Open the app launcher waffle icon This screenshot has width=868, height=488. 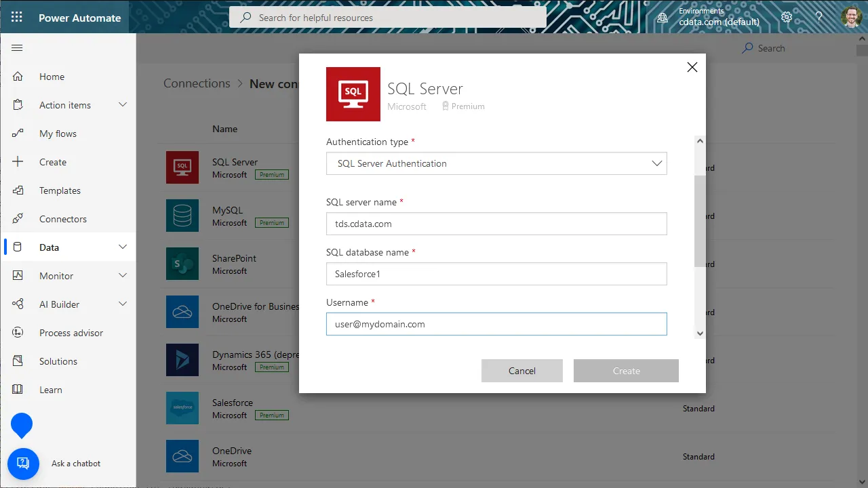pyautogui.click(x=17, y=18)
